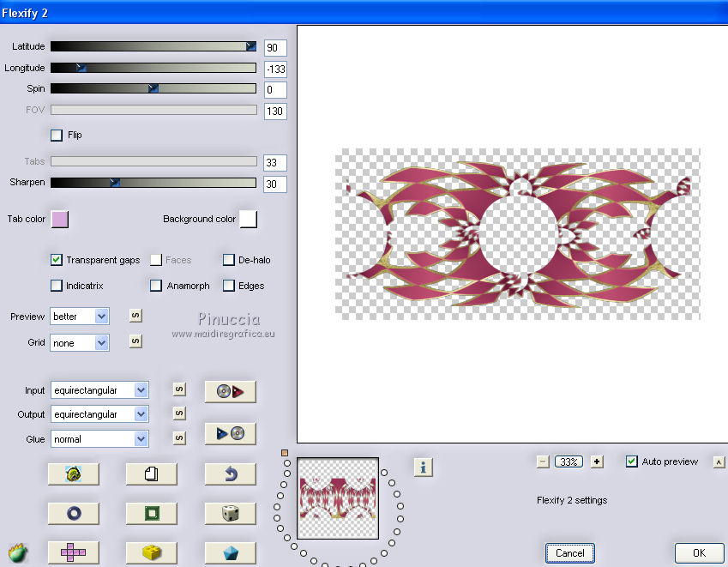The width and height of the screenshot is (728, 567).
Task: Click the CD-to-arrow load preset button
Action: point(231,391)
